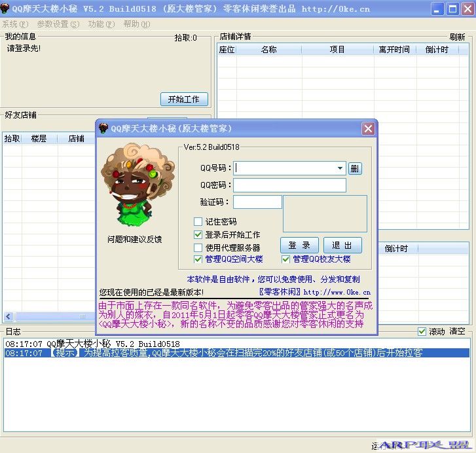Click the friends list horizontal scrollbar thumb
Screen dimensions: 476x453
54,317
